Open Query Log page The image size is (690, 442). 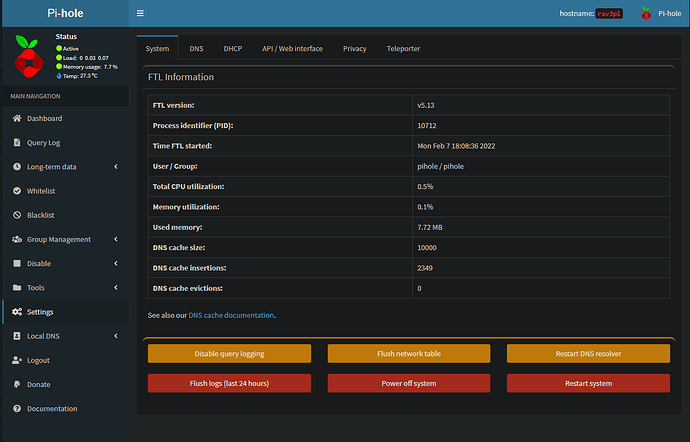pyautogui.click(x=65, y=142)
